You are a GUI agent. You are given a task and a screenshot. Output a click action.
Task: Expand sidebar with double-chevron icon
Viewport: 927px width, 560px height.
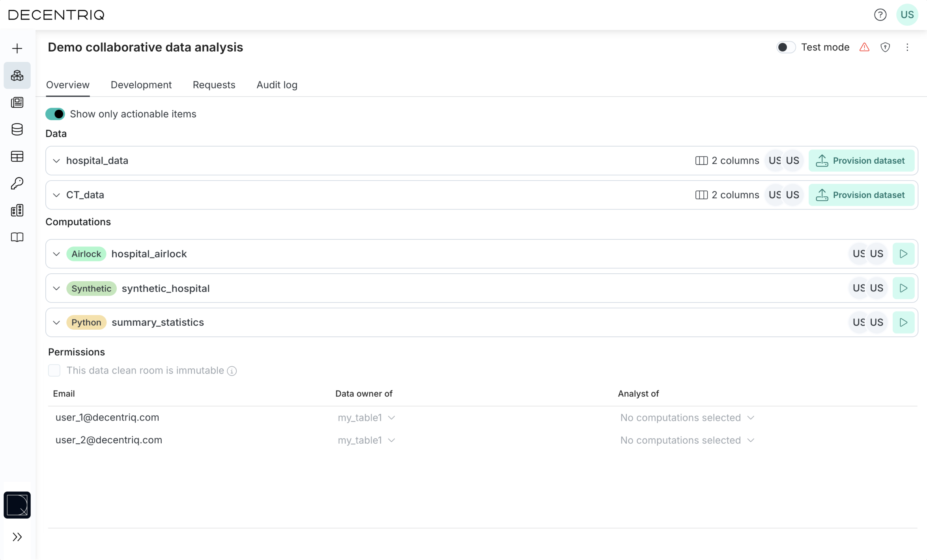tap(17, 537)
